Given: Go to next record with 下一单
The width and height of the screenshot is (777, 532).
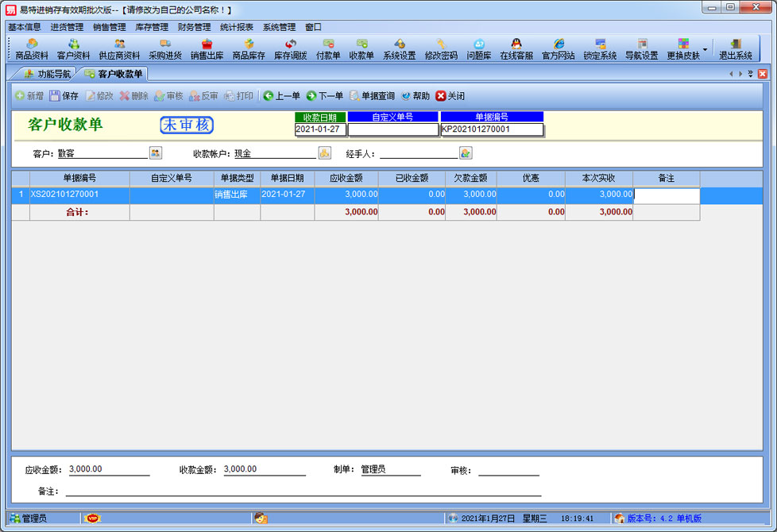Looking at the screenshot, I should tap(325, 96).
